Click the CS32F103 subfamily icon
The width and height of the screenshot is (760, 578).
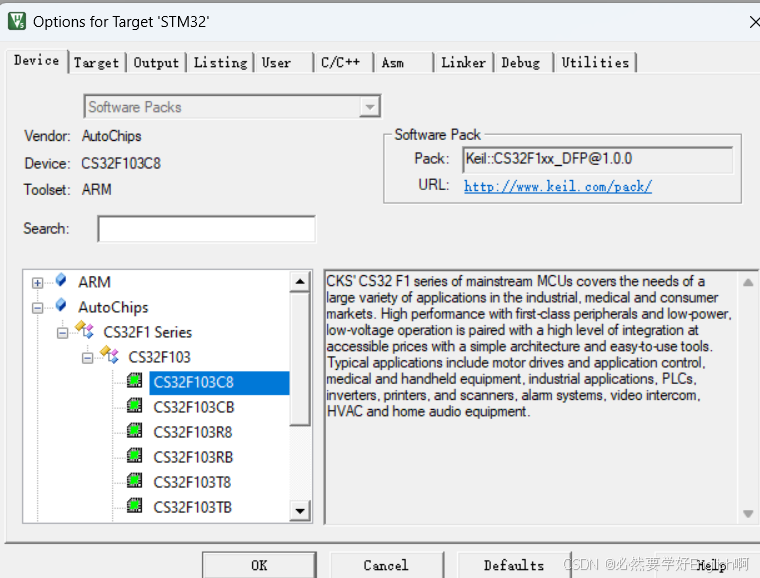109,355
